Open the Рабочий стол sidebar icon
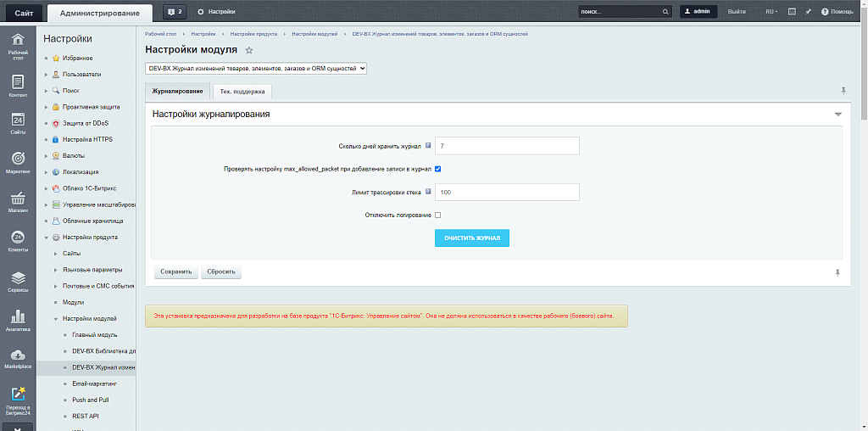868x431 pixels. [x=18, y=45]
